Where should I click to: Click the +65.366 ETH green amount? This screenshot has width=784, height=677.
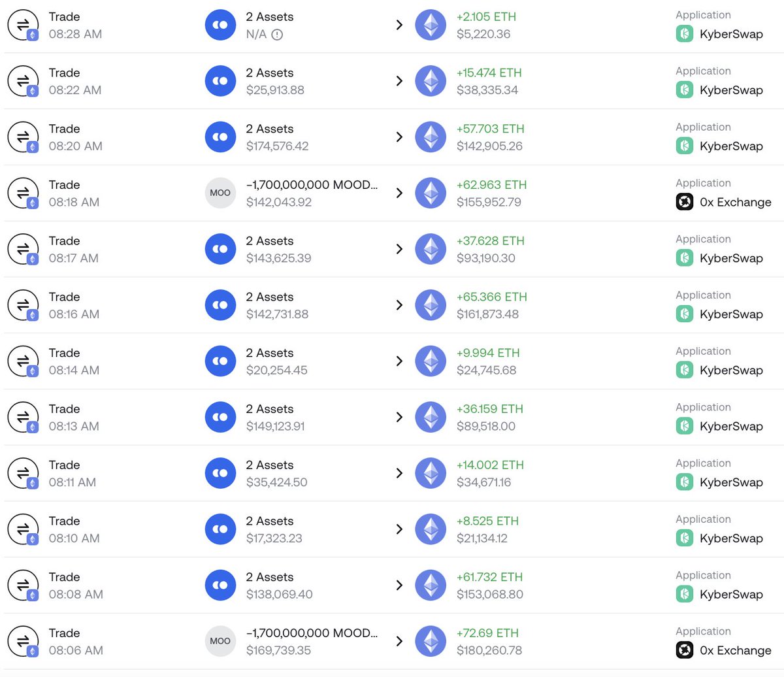(491, 297)
